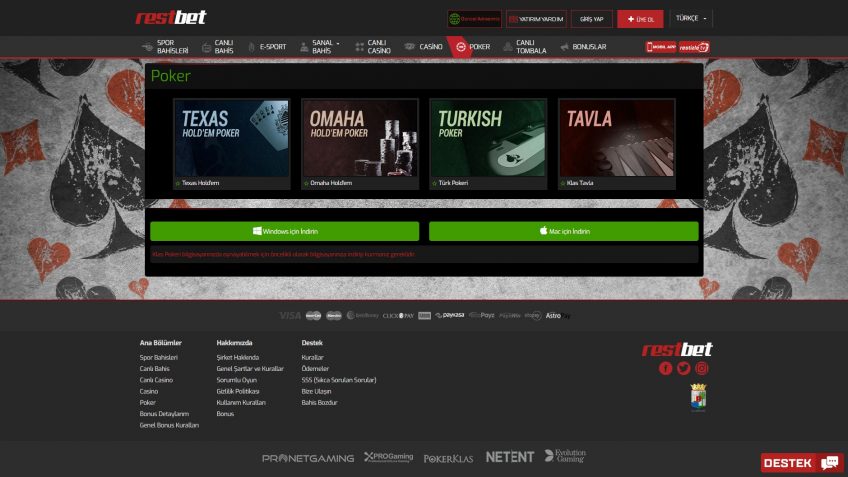The image size is (848, 477).
Task: Open Kullanım Kuralları footer link
Action: 241,403
